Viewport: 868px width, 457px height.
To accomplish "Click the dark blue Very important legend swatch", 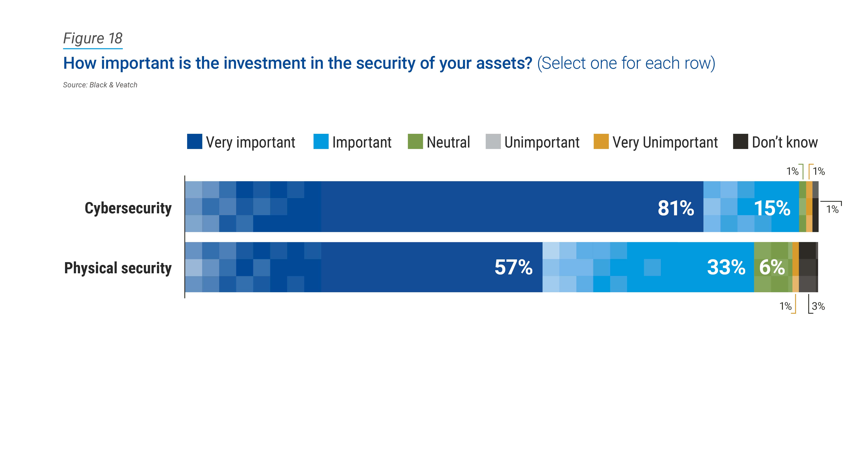I will (x=194, y=141).
